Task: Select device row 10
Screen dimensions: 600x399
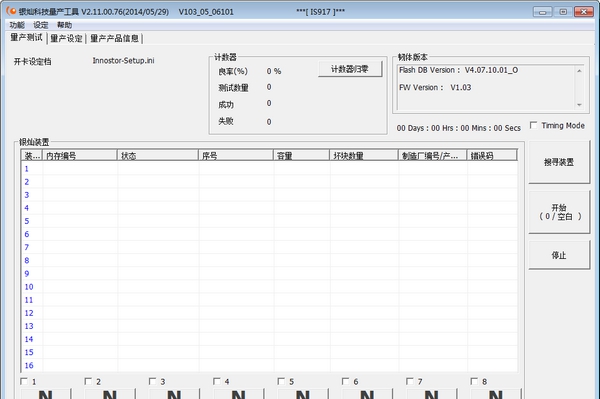Action: click(x=270, y=287)
